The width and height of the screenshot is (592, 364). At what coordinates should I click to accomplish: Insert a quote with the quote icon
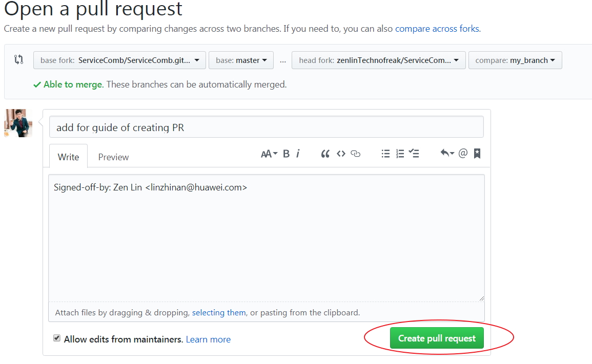tap(325, 154)
